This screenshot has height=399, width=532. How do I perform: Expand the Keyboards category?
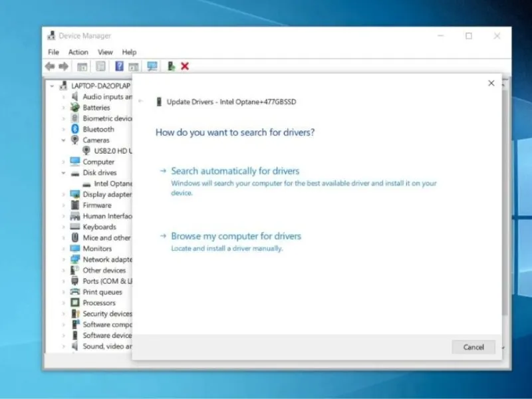[64, 227]
